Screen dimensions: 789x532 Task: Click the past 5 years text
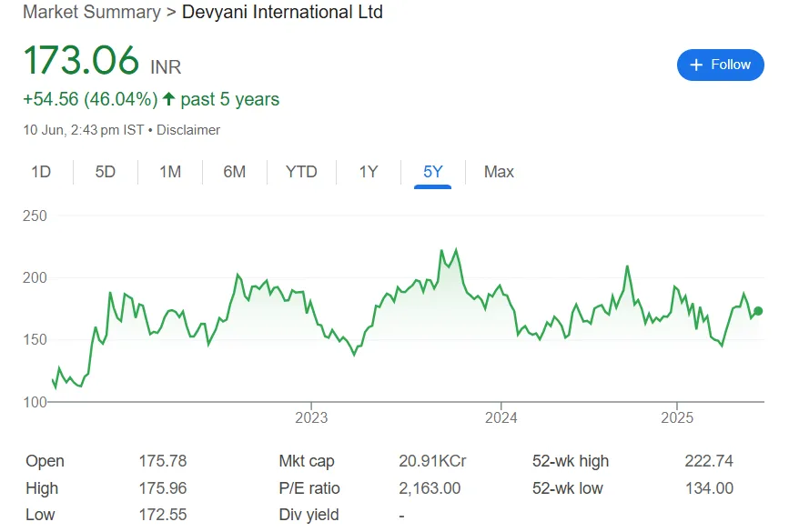coord(229,99)
